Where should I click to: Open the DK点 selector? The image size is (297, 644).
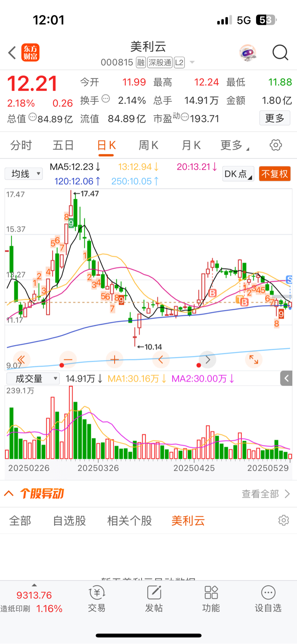(238, 174)
